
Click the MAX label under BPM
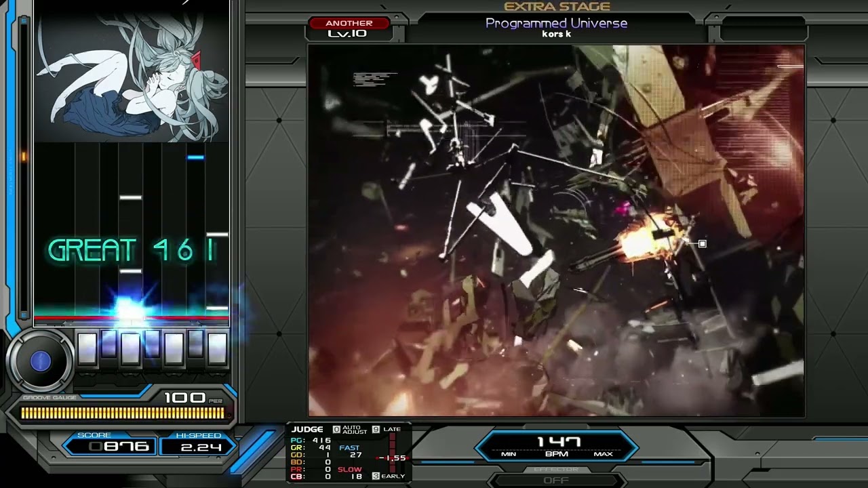coord(603,454)
